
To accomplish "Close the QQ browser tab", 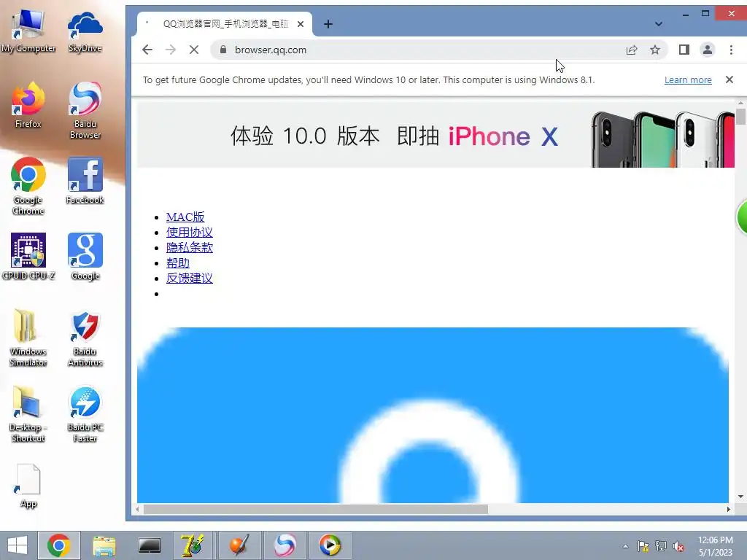I will (301, 24).
